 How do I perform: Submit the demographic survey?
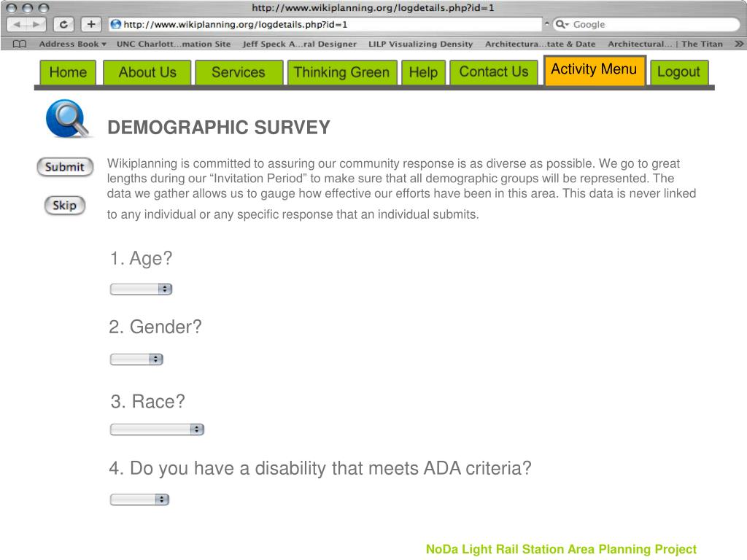point(65,167)
